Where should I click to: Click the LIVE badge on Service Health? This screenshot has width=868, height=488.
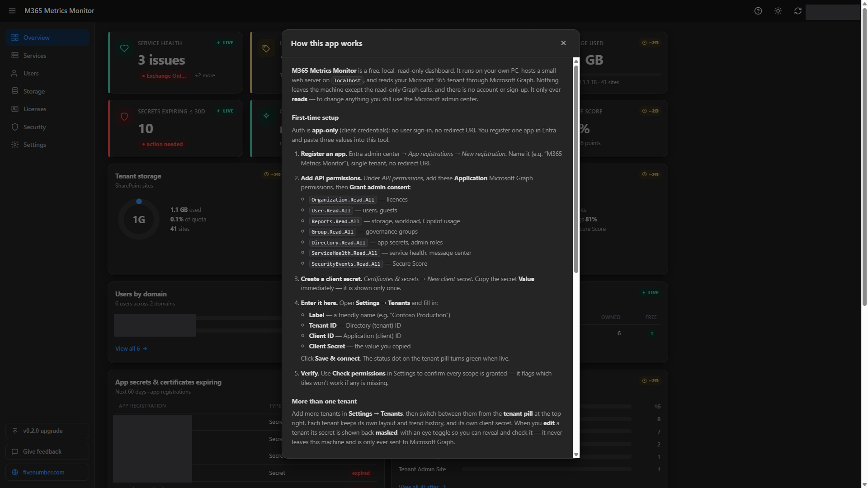(x=225, y=43)
